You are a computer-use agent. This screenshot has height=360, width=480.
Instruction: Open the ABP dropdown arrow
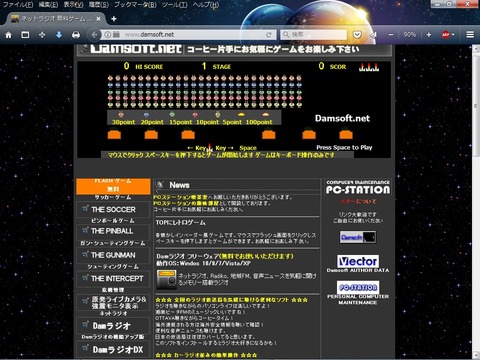(x=453, y=35)
